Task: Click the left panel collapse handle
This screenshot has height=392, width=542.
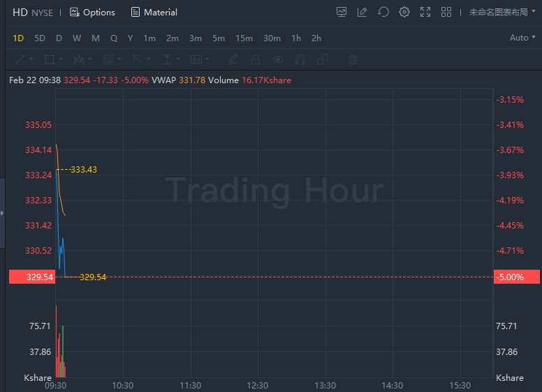Action: pos(2,212)
